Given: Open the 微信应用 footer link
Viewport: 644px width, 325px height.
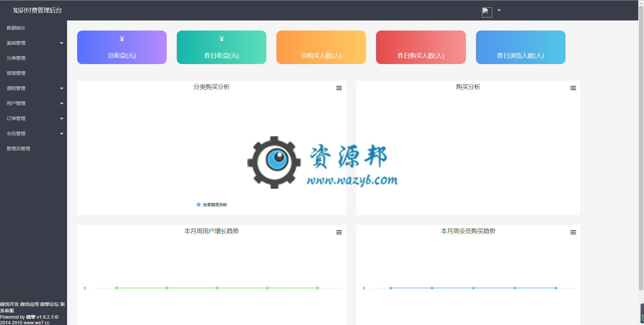Looking at the screenshot, I should coord(30,304).
